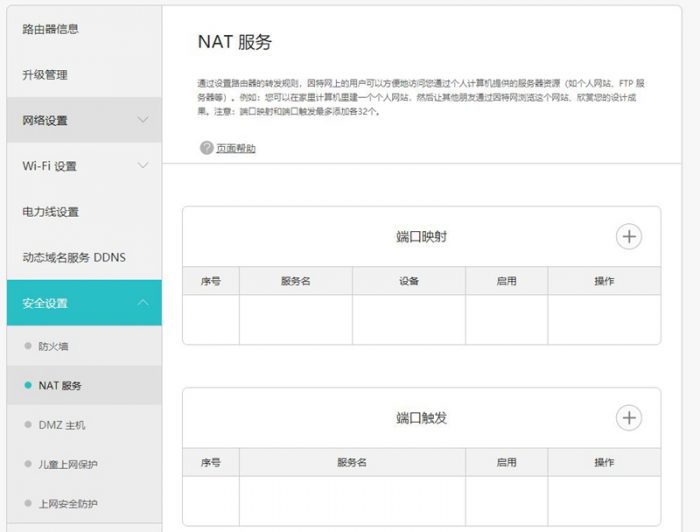Go to 升级管理 page
This screenshot has width=700, height=532.
pyautogui.click(x=45, y=75)
